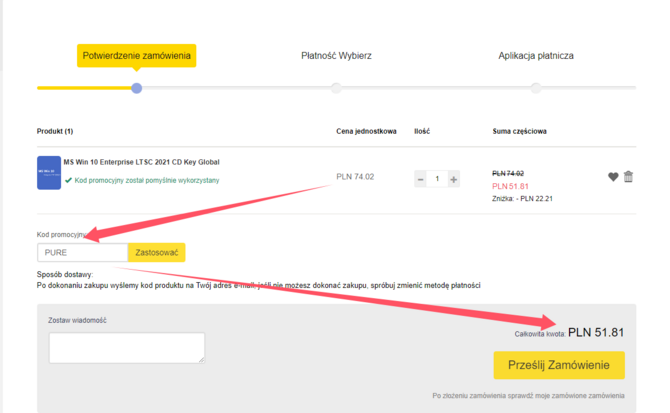The width and height of the screenshot is (670, 413).
Task: Submit order via Prześlij Zamówienie
Action: (x=558, y=365)
